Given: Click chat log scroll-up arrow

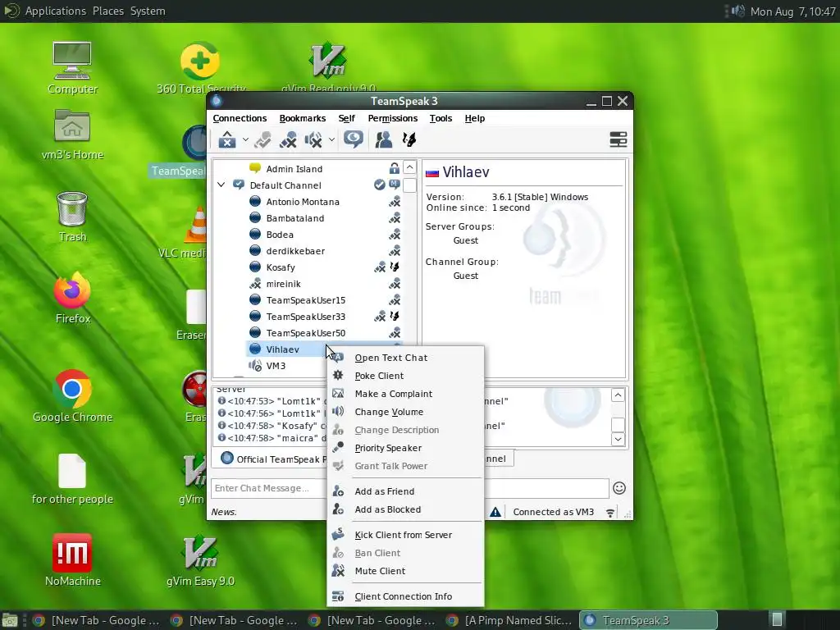Looking at the screenshot, I should 618,395.
